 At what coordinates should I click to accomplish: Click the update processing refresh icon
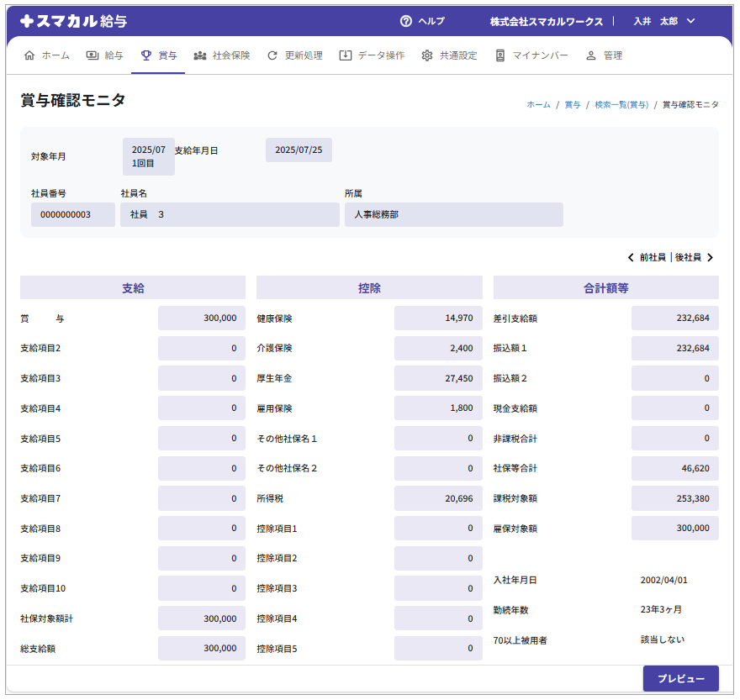coord(272,55)
